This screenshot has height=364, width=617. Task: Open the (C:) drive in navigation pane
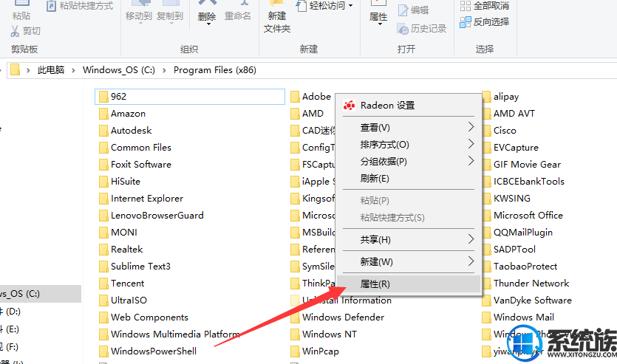coord(41,294)
